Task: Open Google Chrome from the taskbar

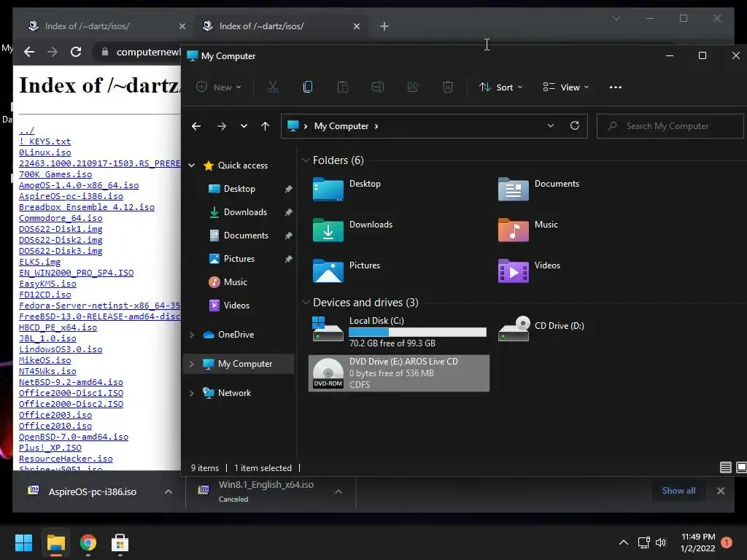Action: tap(88, 542)
